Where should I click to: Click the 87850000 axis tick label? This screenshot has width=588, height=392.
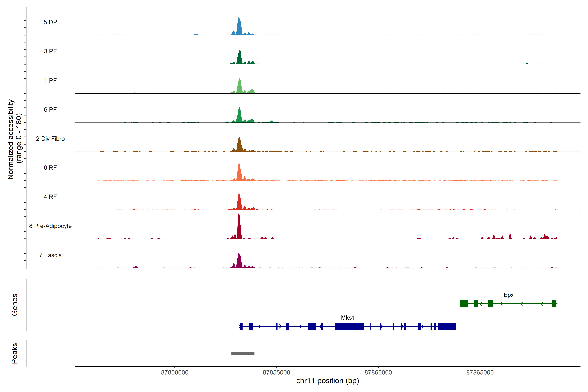point(174,372)
